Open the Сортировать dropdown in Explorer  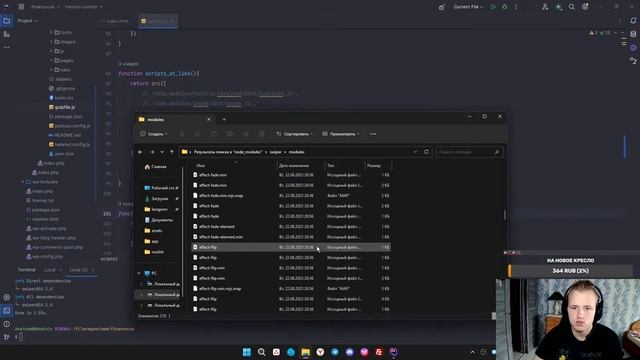[294, 134]
